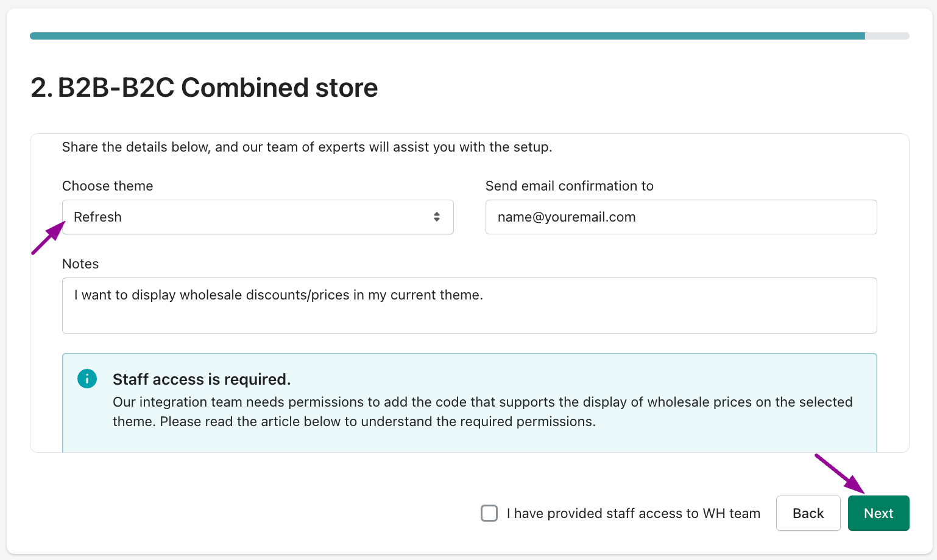
Task: Click the filled teal portion of progress bar
Action: click(447, 36)
